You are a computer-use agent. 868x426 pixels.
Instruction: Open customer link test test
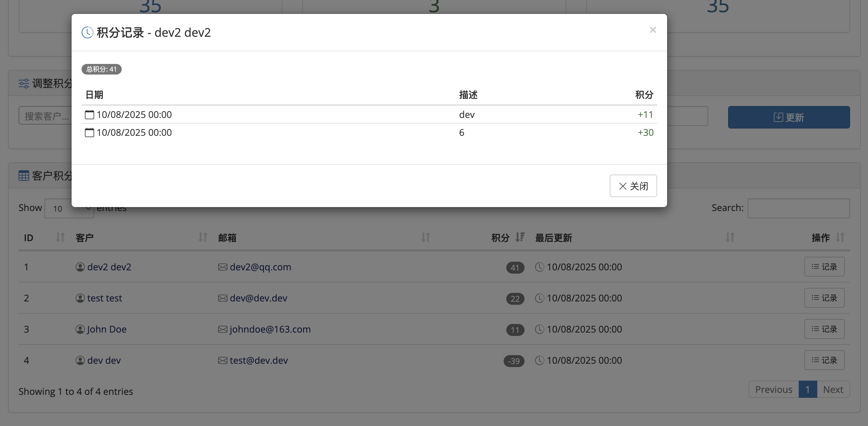(104, 298)
